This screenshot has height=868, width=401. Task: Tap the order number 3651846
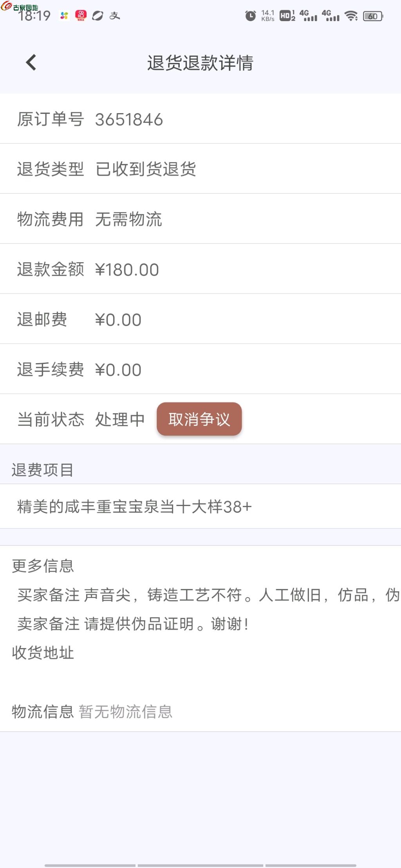[129, 119]
